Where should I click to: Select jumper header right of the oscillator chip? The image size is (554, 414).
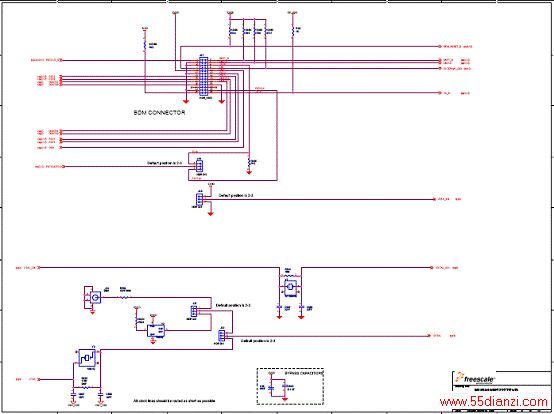coord(194,311)
